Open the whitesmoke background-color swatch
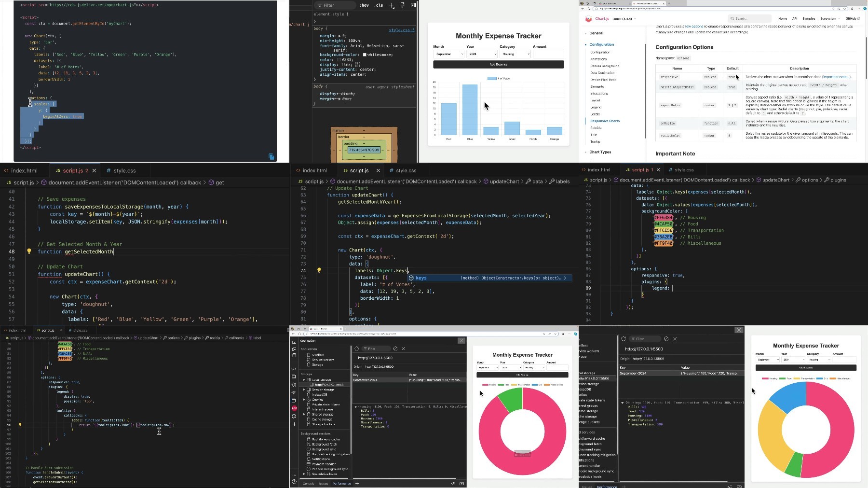The image size is (868, 488). coord(365,55)
